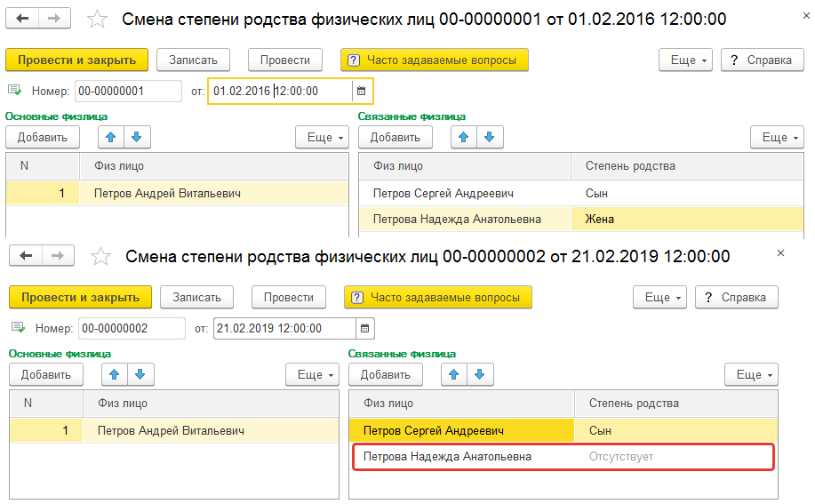Screen dimensions: 815x504
Task: Open the calendar picker for date 01.02.2016
Action: click(x=361, y=91)
